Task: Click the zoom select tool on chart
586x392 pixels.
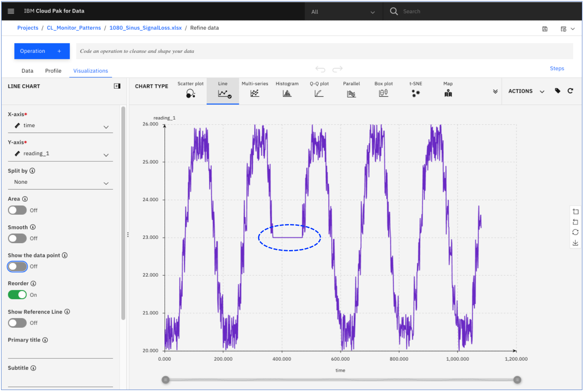Action: [575, 211]
